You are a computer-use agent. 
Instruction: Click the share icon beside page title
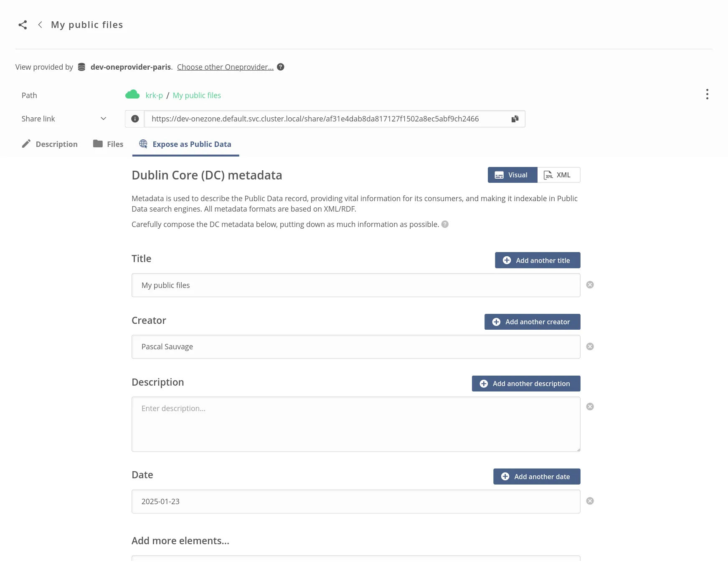[23, 25]
